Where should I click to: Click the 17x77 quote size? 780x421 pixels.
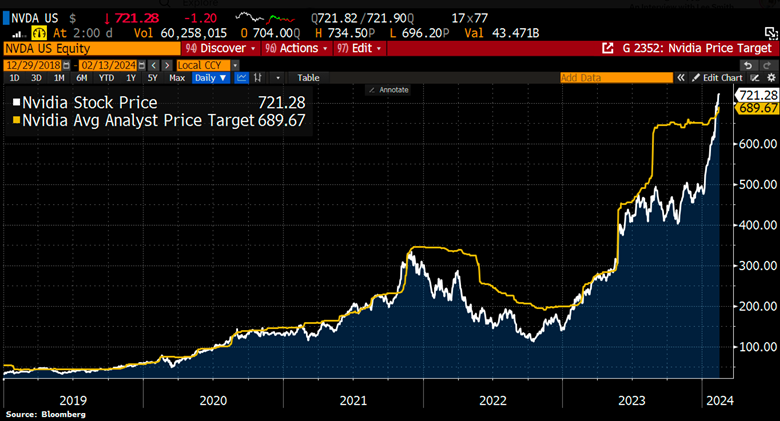click(x=470, y=18)
